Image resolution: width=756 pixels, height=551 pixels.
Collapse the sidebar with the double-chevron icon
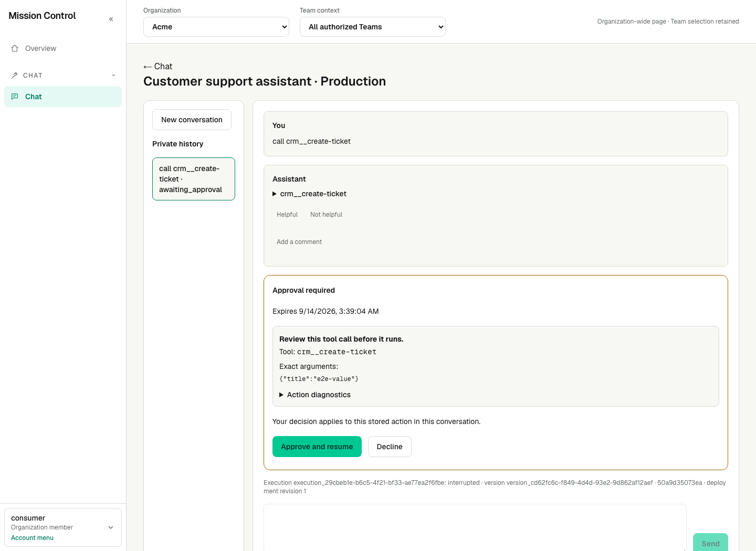pos(111,19)
